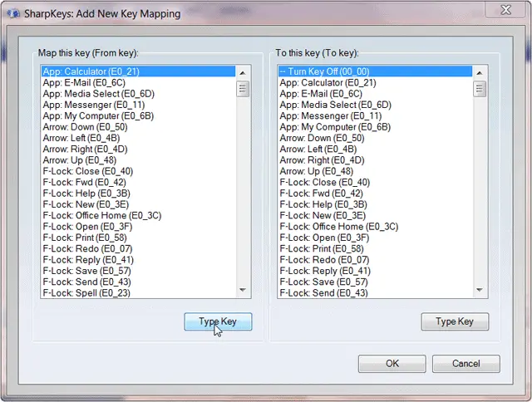The image size is (532, 402).
Task: Select App: Calculator (E0_21) in To key list
Action: pos(375,83)
